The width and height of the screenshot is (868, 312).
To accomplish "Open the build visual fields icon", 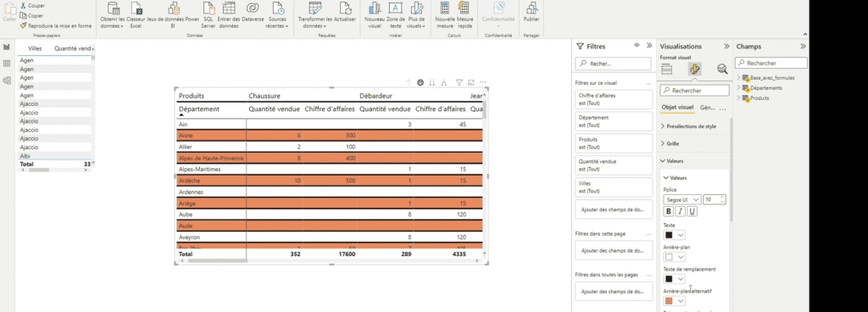I will (667, 70).
